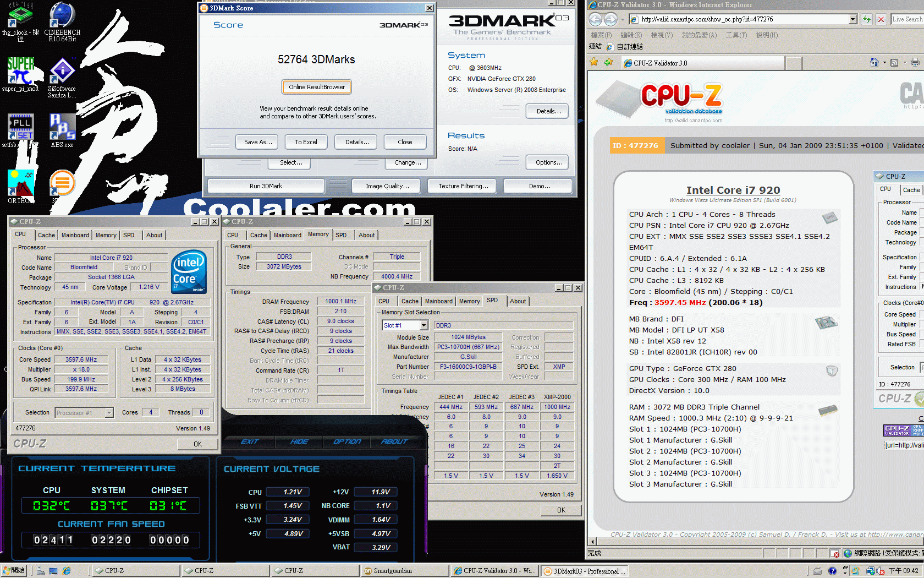924x578 pixels.
Task: Click the IE horizontal scrollbar left arrow
Action: coord(592,542)
